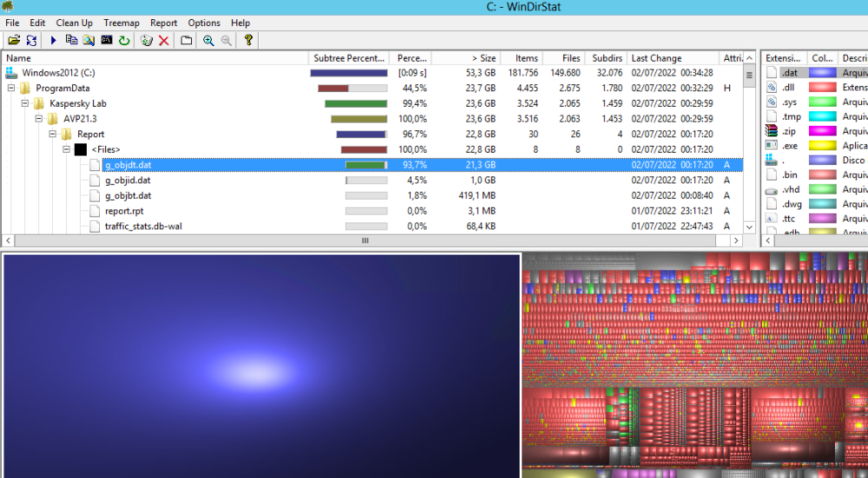Click the greyed Zoom Out magnifier icon
Image resolution: width=868 pixels, height=478 pixels.
226,41
